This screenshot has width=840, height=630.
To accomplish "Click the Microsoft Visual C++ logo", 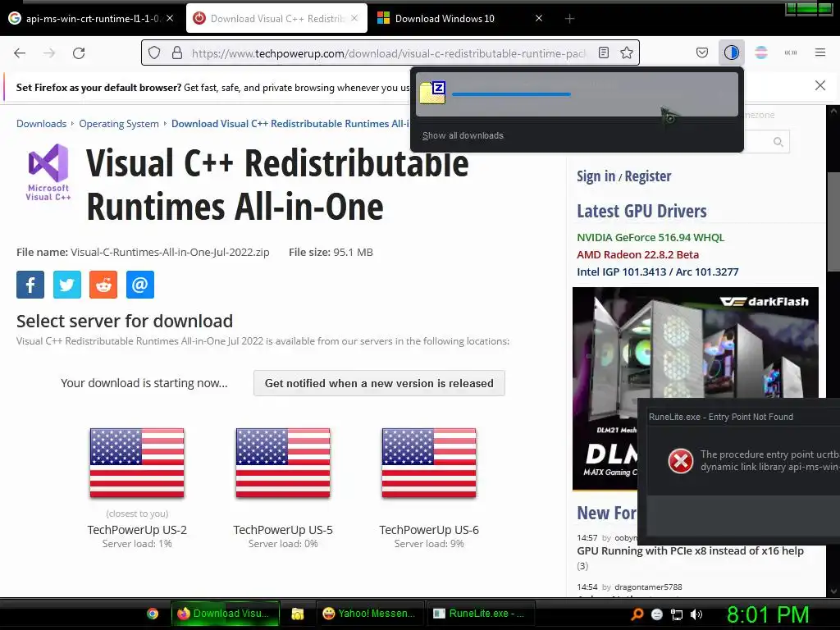I will tap(48, 172).
